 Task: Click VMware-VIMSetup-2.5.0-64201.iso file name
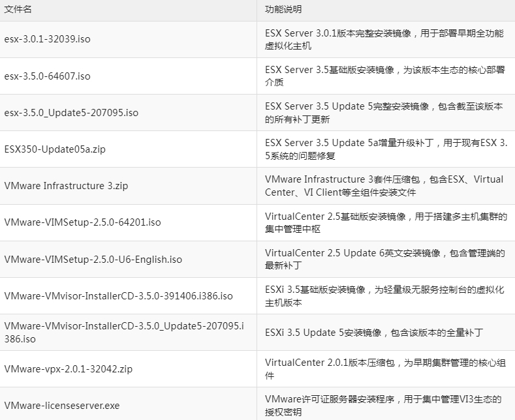tap(82, 222)
